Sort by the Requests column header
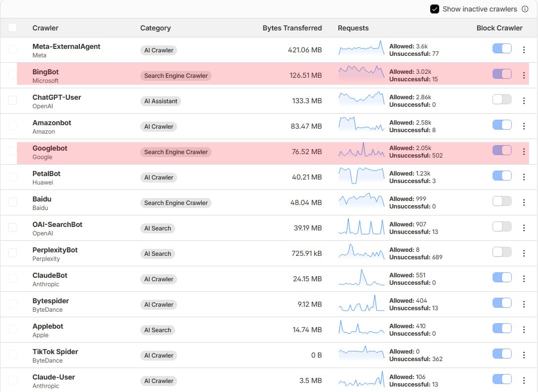The height and width of the screenshot is (392, 538). click(353, 28)
